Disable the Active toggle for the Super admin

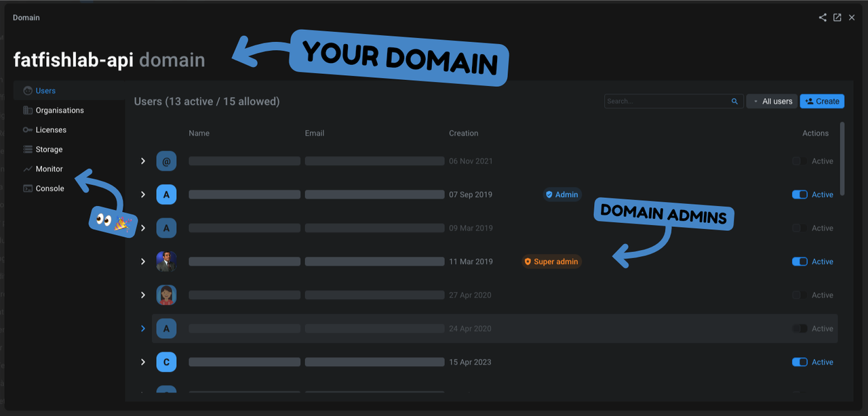pos(800,261)
